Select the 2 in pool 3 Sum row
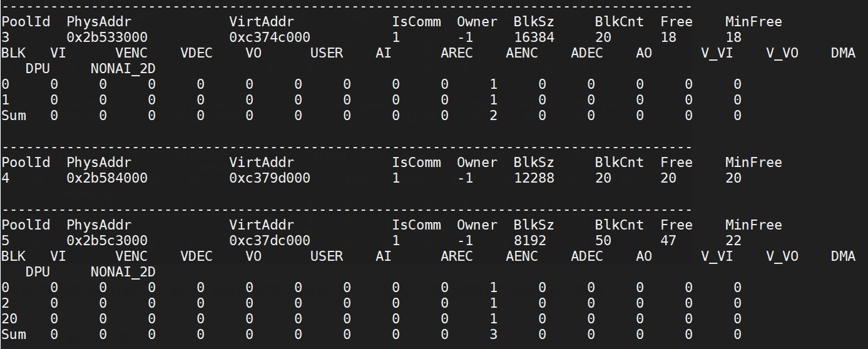Viewport: 868px width, 349px height. point(493,116)
